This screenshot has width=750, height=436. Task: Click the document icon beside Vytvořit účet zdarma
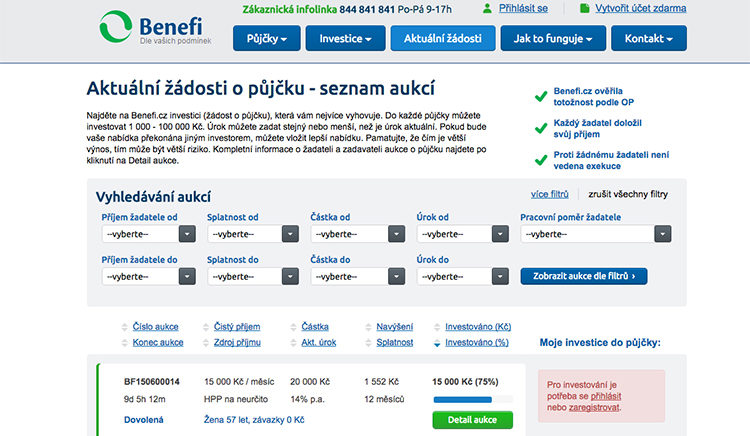point(584,8)
